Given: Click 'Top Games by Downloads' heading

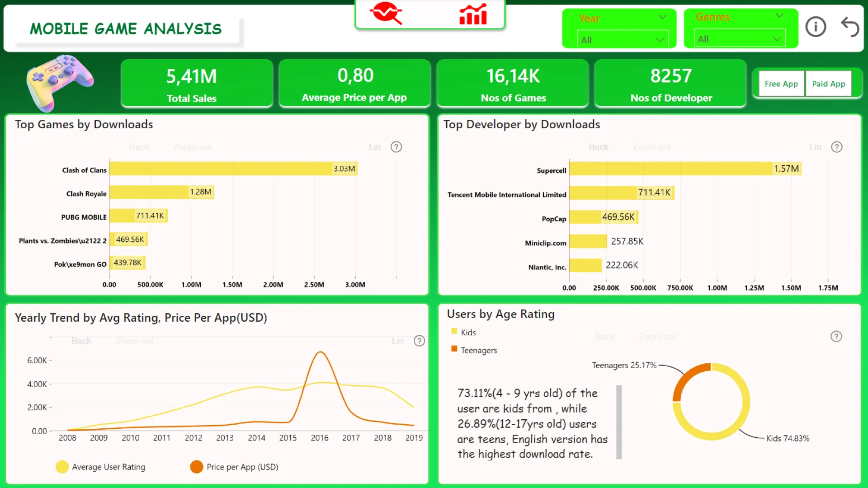Looking at the screenshot, I should pyautogui.click(x=84, y=124).
